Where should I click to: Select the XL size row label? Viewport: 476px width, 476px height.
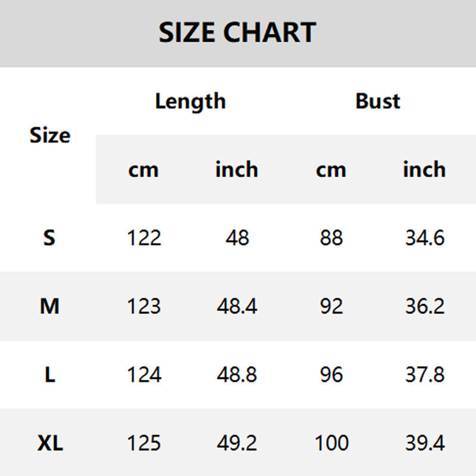click(50, 443)
